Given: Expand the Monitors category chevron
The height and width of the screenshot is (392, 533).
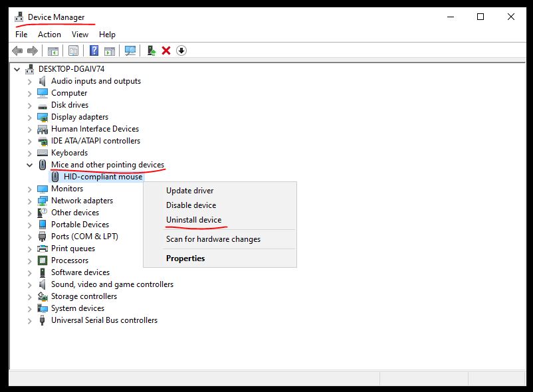Looking at the screenshot, I should 29,189.
